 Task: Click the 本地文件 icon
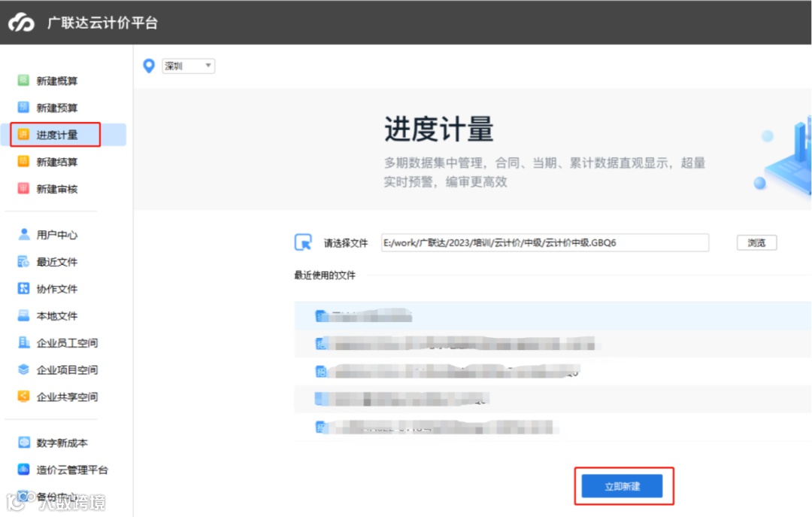pyautogui.click(x=24, y=315)
